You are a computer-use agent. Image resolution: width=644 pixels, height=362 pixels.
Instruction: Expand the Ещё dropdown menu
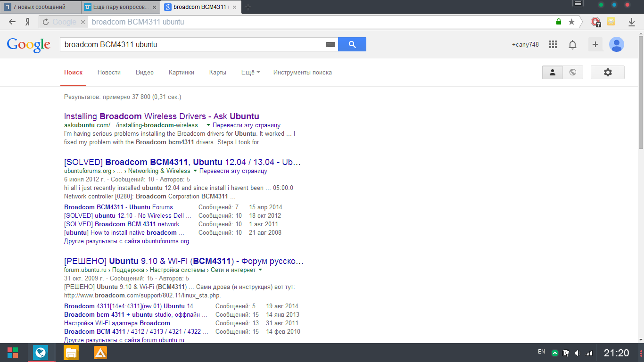tap(250, 73)
